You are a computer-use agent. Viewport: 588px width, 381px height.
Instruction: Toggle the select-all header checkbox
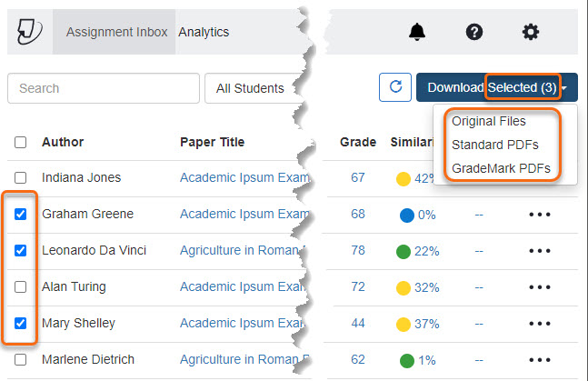[21, 142]
